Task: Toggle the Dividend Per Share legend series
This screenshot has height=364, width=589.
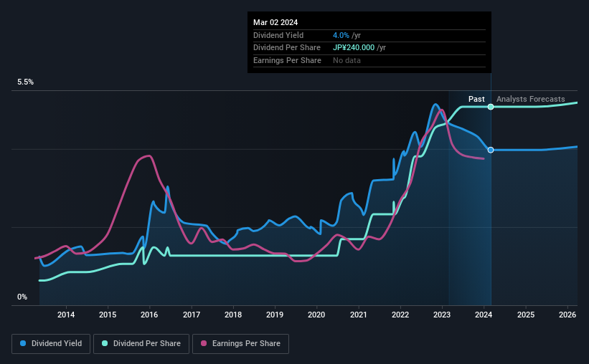Action: (x=141, y=344)
